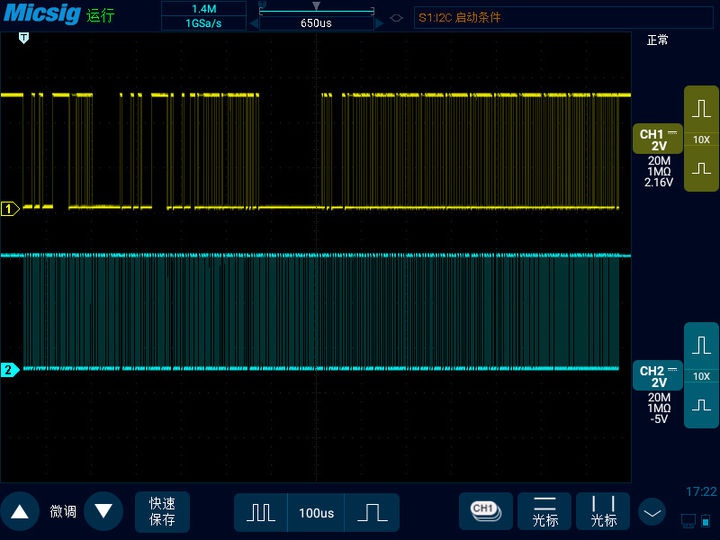Select the yellow channel 1 ground marker
The height and width of the screenshot is (540, 720).
coord(10,209)
